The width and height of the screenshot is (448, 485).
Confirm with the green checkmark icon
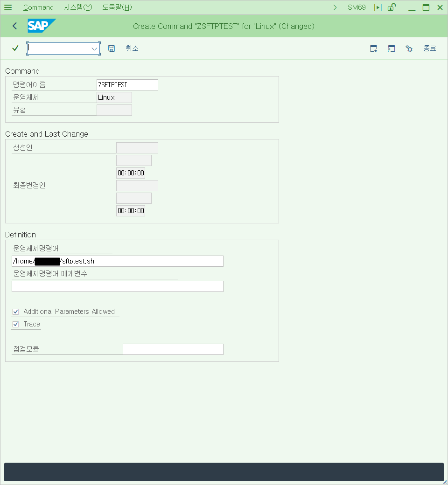(15, 48)
